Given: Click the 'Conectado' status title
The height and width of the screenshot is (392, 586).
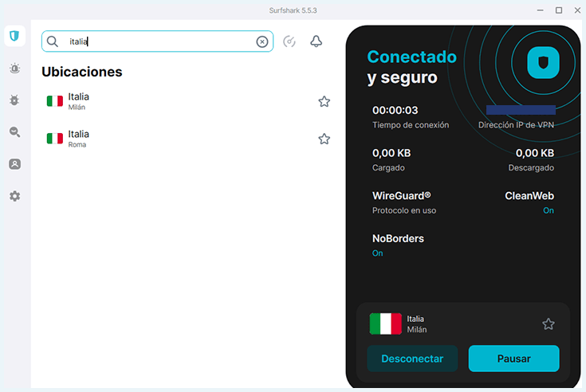Looking at the screenshot, I should point(412,57).
